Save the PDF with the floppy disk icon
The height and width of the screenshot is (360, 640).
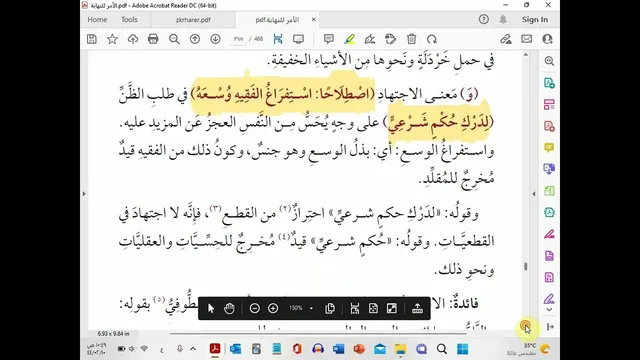point(92,39)
